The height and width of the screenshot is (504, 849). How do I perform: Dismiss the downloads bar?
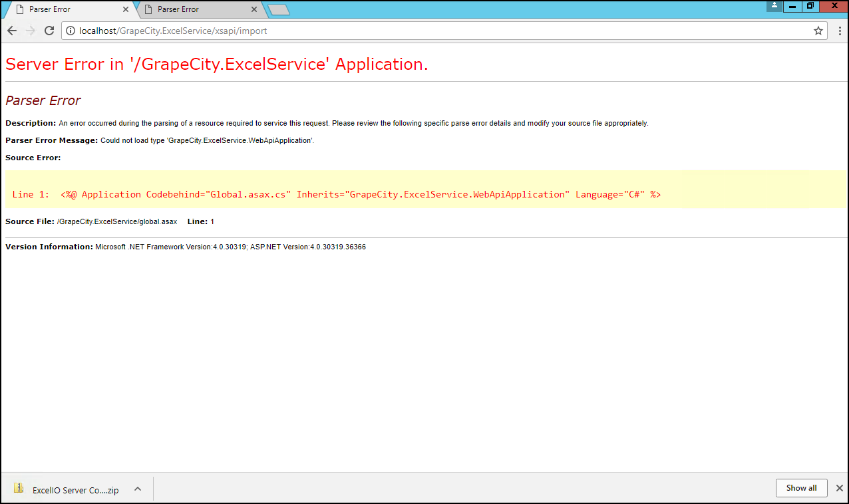[839, 488]
